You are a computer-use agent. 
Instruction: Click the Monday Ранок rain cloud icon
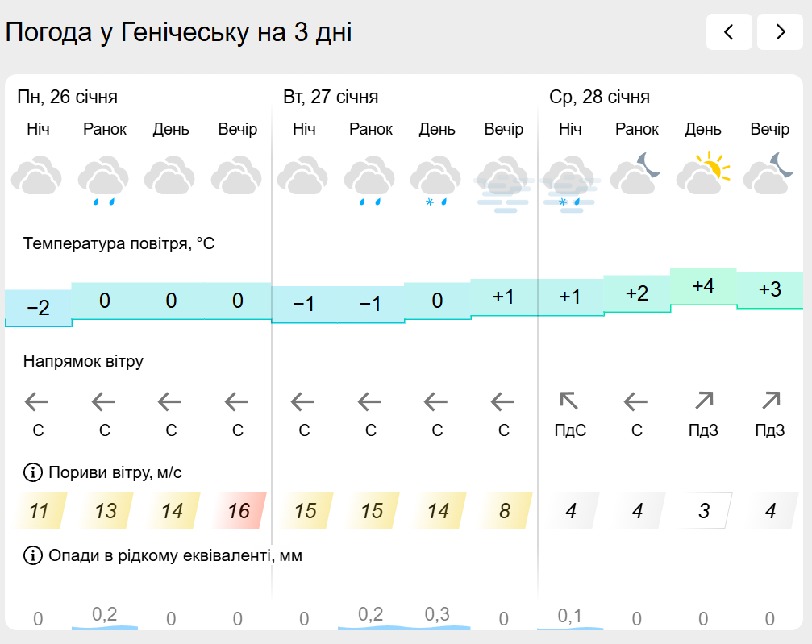[x=104, y=180]
